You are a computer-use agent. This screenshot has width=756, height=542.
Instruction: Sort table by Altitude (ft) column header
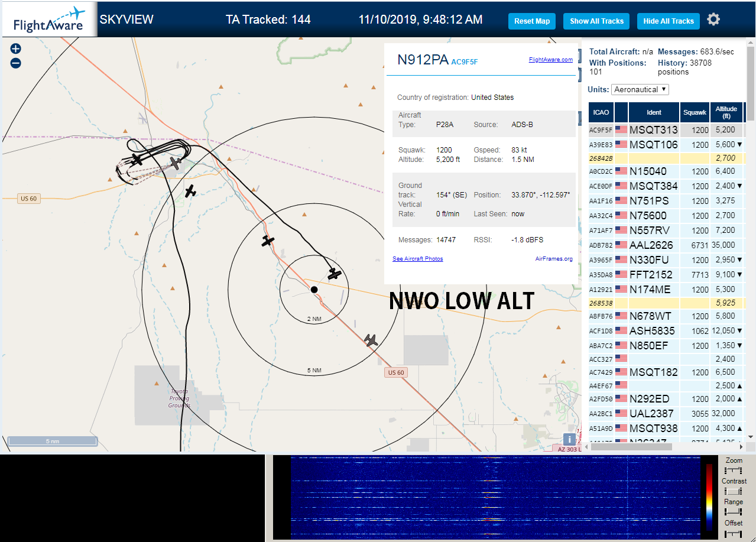(726, 112)
